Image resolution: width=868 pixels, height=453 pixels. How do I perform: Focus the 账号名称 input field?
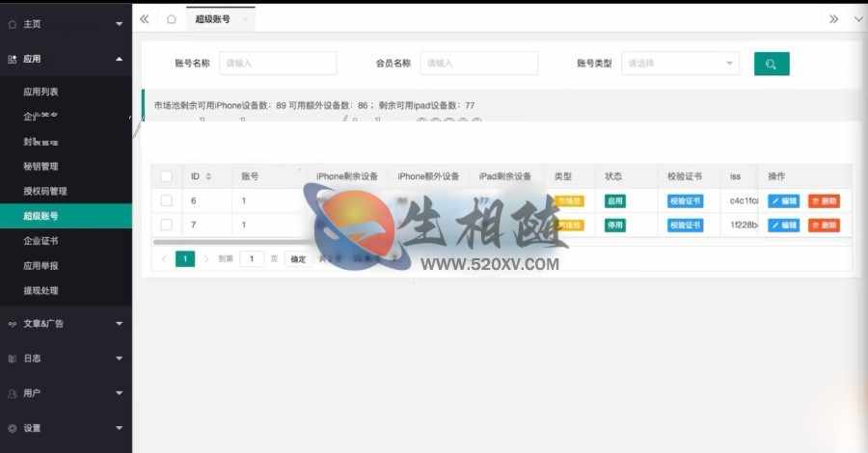(x=278, y=64)
